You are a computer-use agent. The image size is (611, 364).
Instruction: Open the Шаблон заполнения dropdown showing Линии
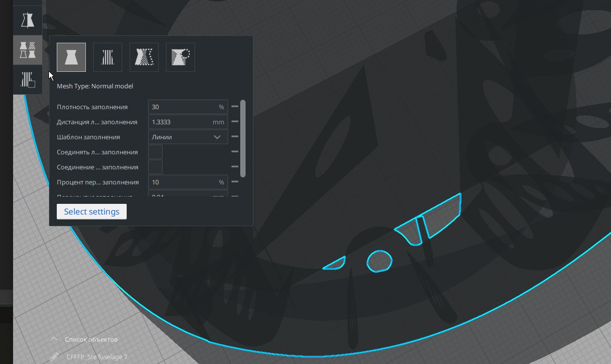pyautogui.click(x=188, y=137)
